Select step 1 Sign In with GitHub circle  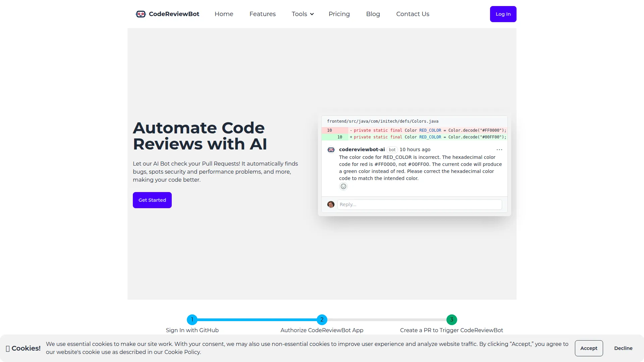pos(192,319)
